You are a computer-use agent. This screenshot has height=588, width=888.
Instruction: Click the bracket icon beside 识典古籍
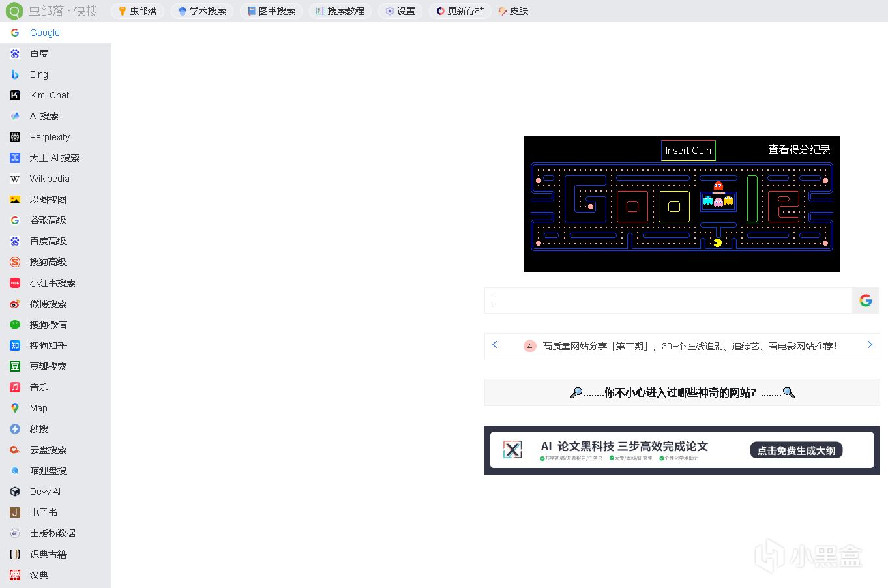(x=15, y=554)
